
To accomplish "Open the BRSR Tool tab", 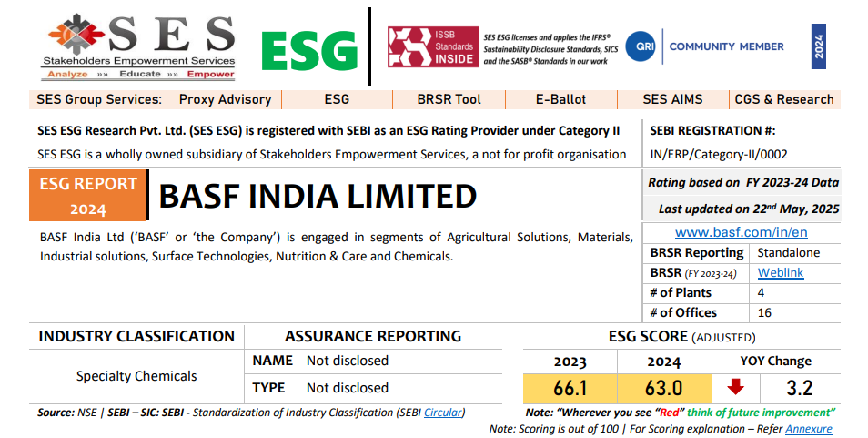I will click(x=449, y=99).
